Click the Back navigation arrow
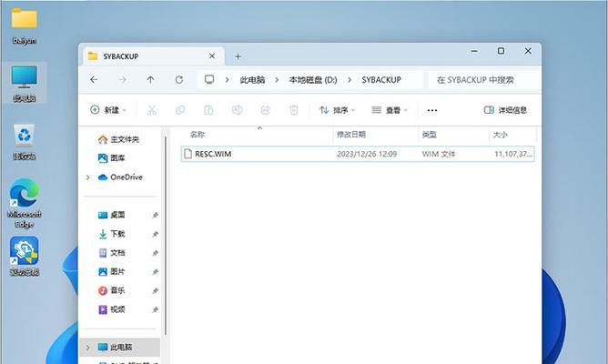The height and width of the screenshot is (364, 608). [x=94, y=80]
